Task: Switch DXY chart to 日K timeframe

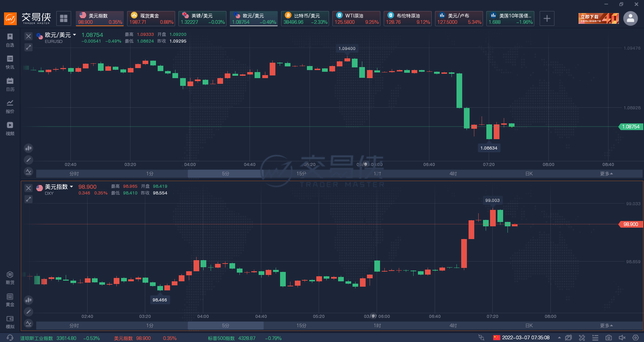Action: point(529,326)
